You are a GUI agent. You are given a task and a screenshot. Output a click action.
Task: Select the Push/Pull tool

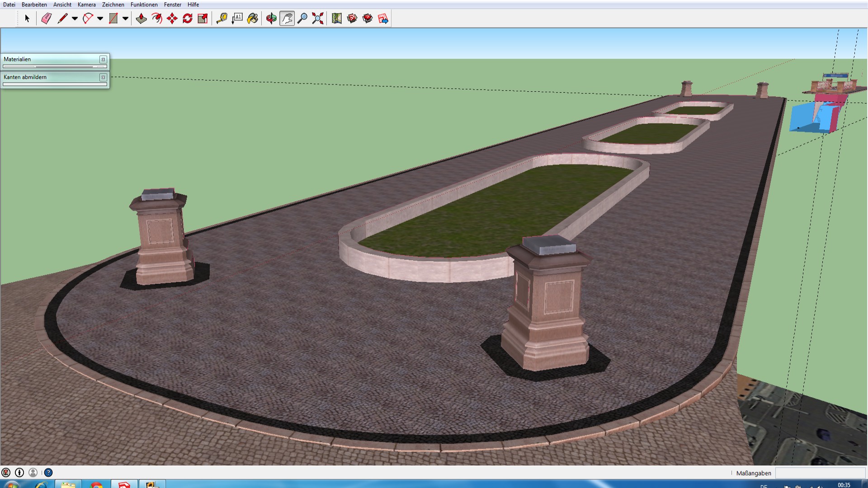pos(141,19)
